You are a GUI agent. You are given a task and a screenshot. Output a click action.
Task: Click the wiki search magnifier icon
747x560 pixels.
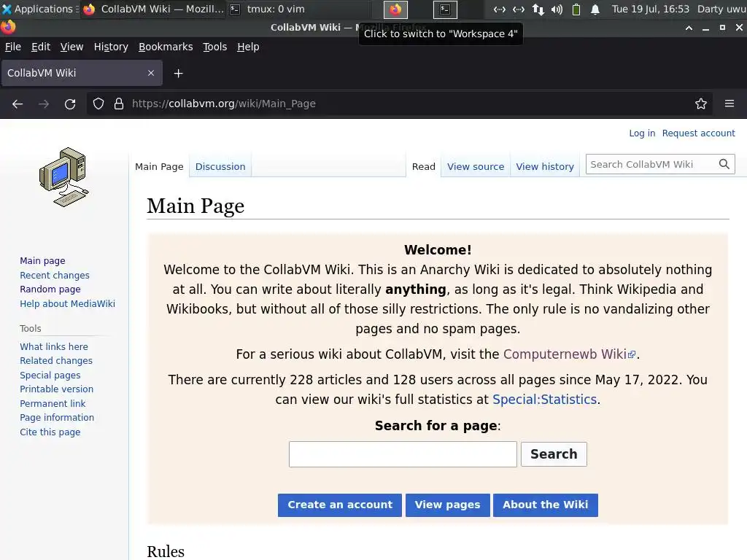click(724, 164)
